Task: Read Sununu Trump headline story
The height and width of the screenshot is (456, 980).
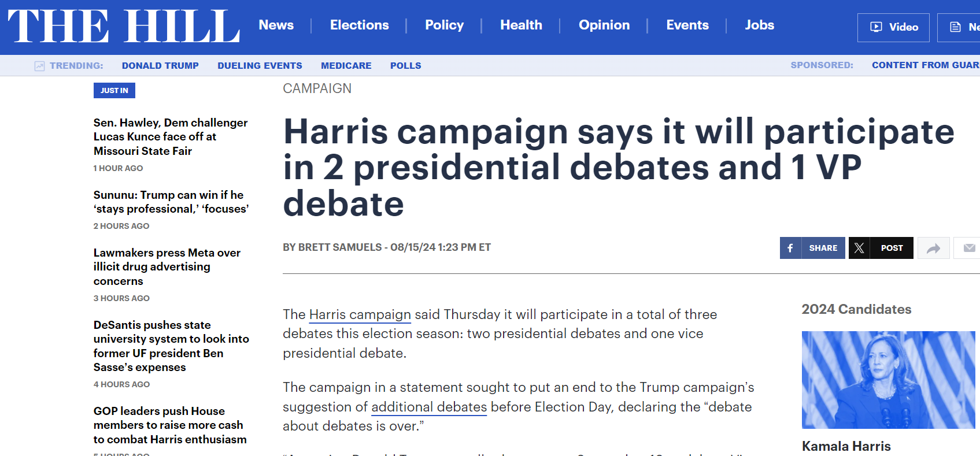Action: (171, 202)
